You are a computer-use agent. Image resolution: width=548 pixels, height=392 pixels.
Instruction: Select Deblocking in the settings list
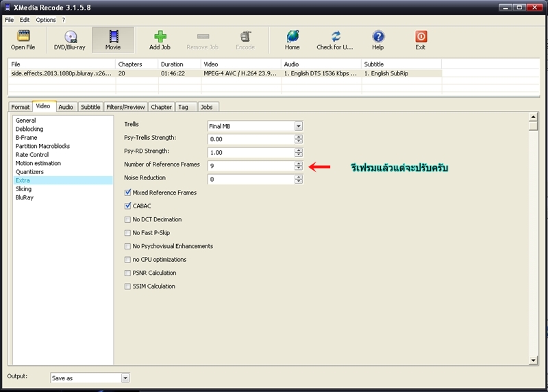pyautogui.click(x=29, y=129)
